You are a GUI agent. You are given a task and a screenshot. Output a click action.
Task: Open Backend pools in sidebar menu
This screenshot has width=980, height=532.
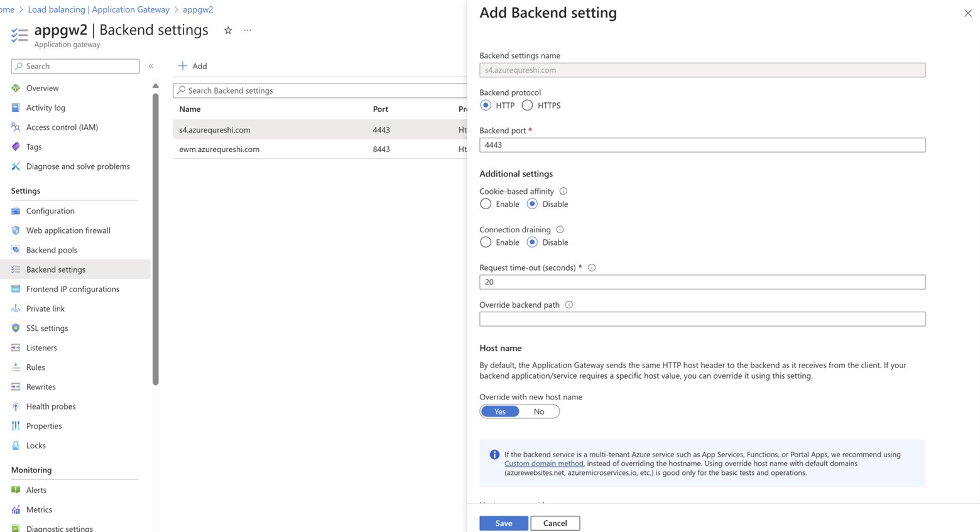point(52,250)
